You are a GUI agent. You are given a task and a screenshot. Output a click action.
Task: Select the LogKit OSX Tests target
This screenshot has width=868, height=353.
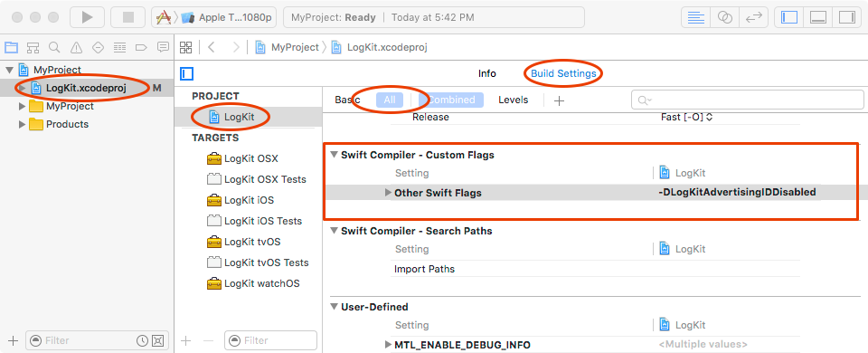[256, 179]
